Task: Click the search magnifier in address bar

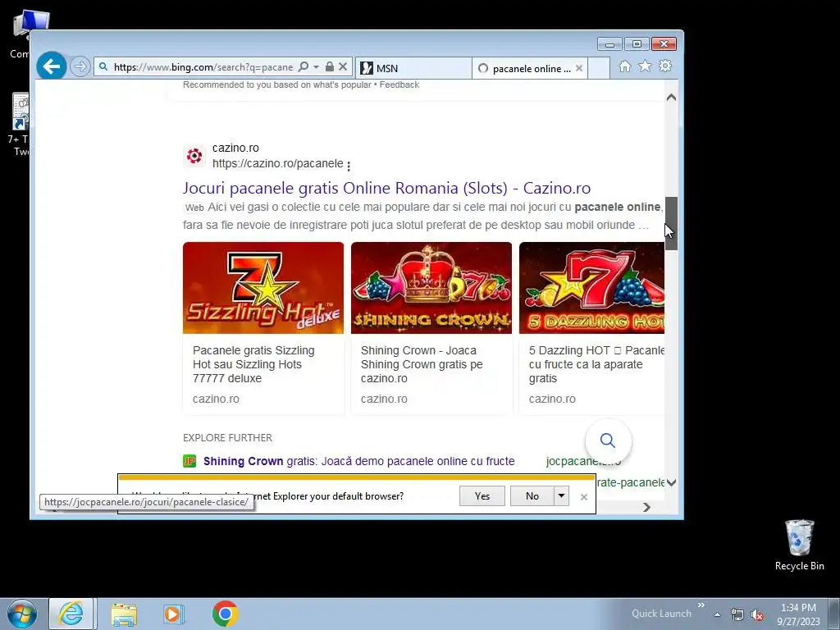Action: (304, 67)
